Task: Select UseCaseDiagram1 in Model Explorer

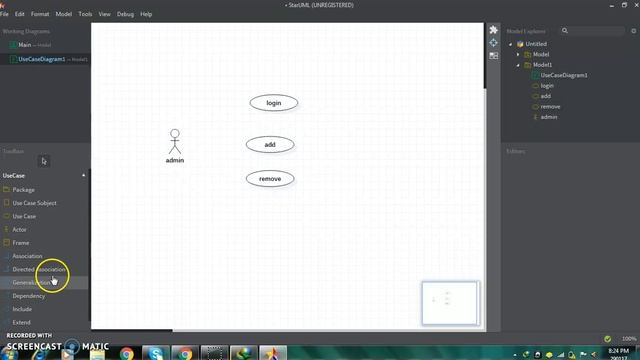Action: click(x=564, y=75)
